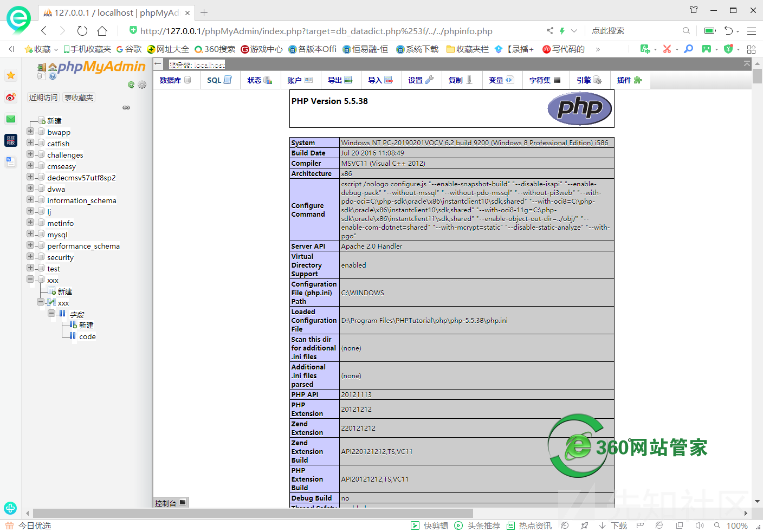This screenshot has width=763, height=532.
Task: Click the phpMyAdmin logout door icon
Action: (42, 67)
